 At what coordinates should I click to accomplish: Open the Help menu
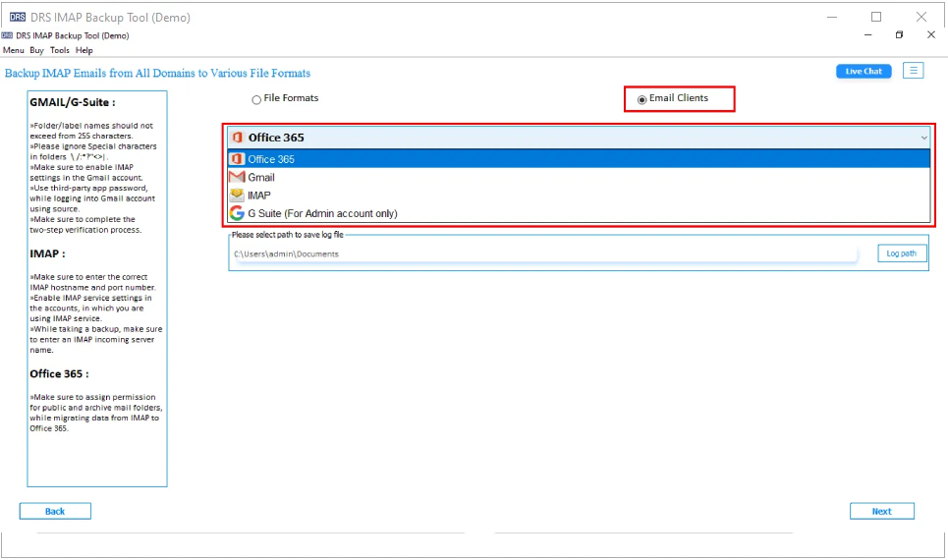pyautogui.click(x=84, y=50)
